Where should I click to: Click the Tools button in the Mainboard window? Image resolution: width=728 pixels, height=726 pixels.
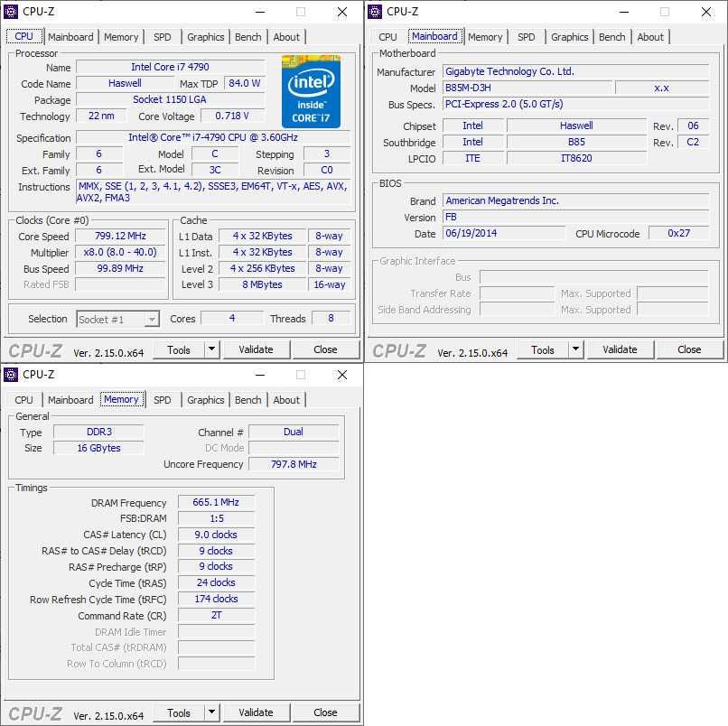(543, 349)
